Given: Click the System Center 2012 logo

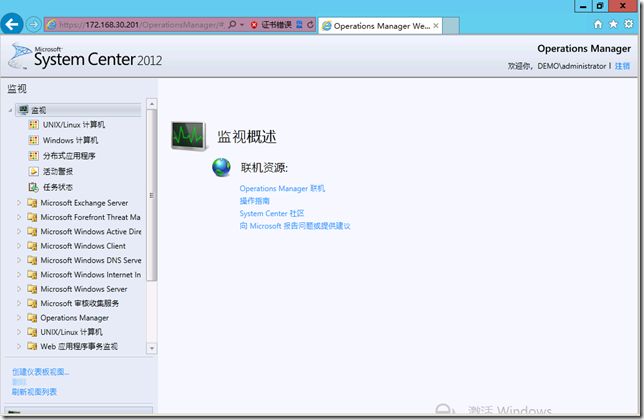Looking at the screenshot, I should pyautogui.click(x=85, y=57).
